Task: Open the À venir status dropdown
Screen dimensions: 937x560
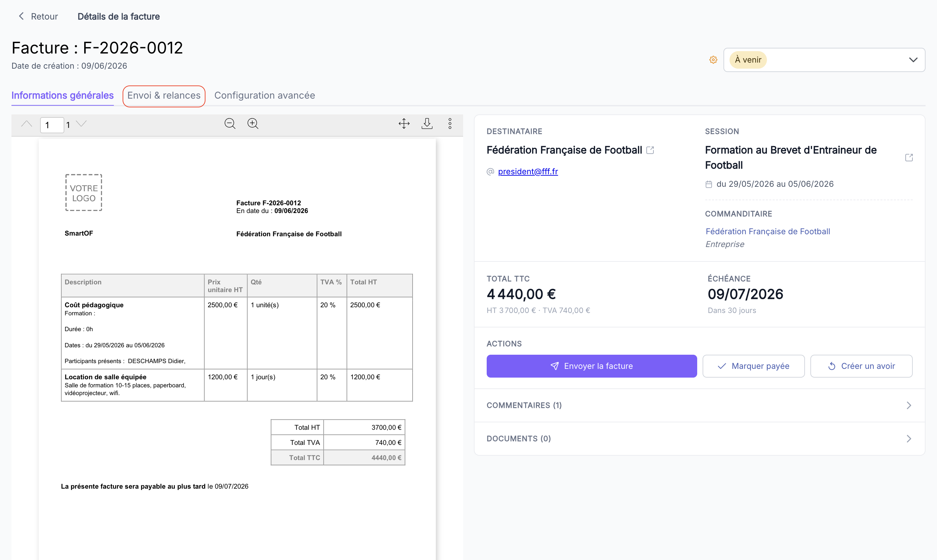Action: coord(824,60)
